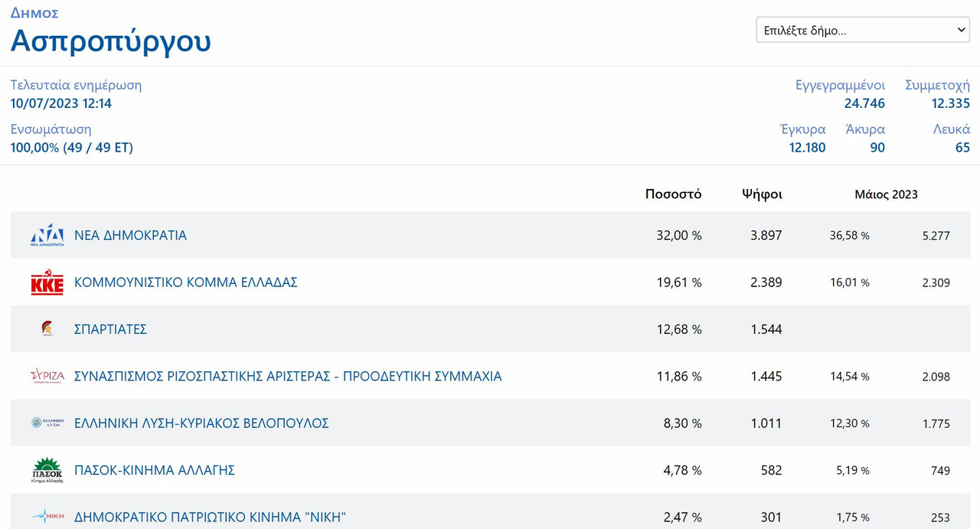980x529 pixels.
Task: Click the ΝΙΚΗ party logo
Action: coord(47,517)
